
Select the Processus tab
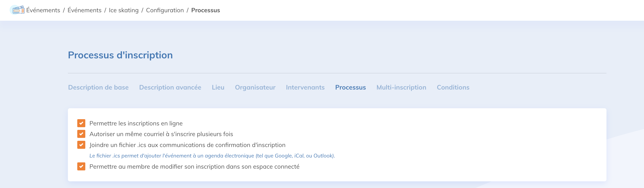coord(350,88)
